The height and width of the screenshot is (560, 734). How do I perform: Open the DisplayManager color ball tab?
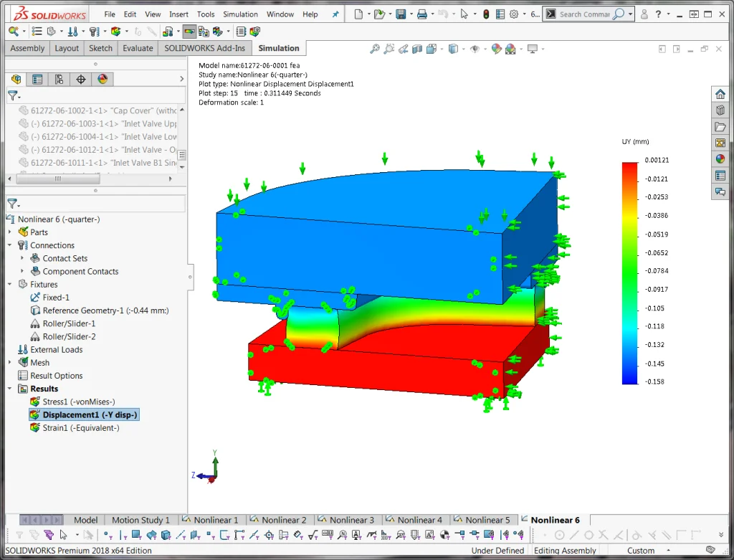103,80
